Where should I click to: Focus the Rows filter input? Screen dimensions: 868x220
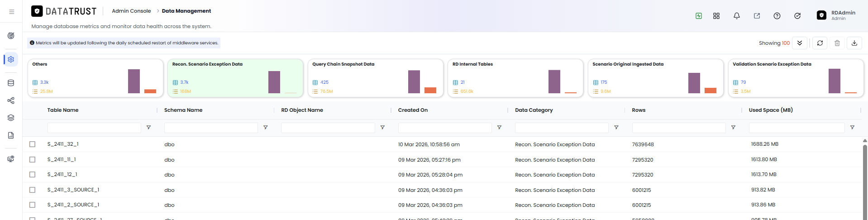(x=679, y=128)
